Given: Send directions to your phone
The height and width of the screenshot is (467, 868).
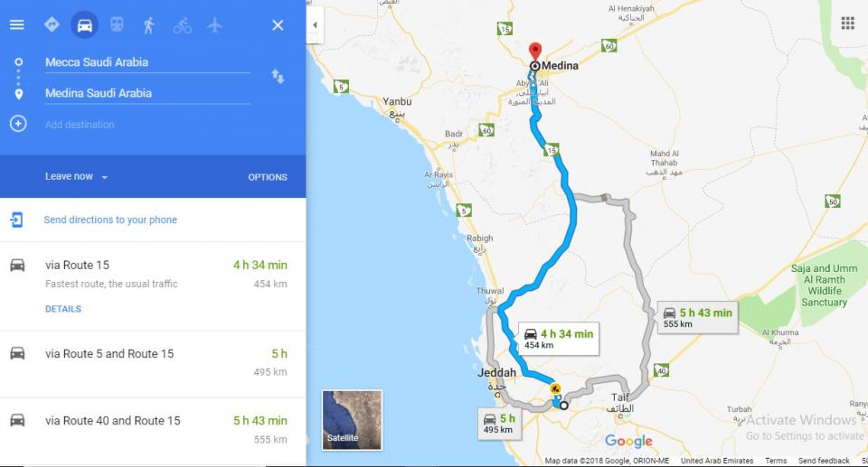Looking at the screenshot, I should pyautogui.click(x=110, y=219).
